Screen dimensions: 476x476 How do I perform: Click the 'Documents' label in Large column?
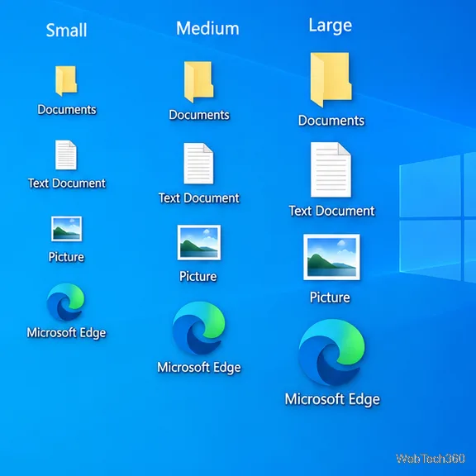[x=331, y=121]
